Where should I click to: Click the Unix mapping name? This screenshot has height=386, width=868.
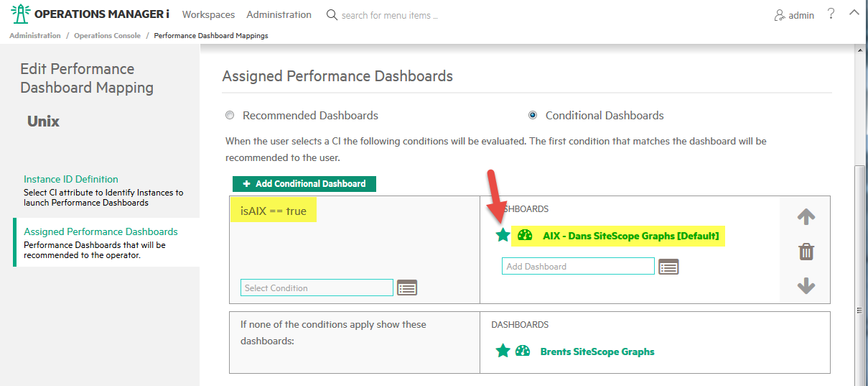[43, 121]
